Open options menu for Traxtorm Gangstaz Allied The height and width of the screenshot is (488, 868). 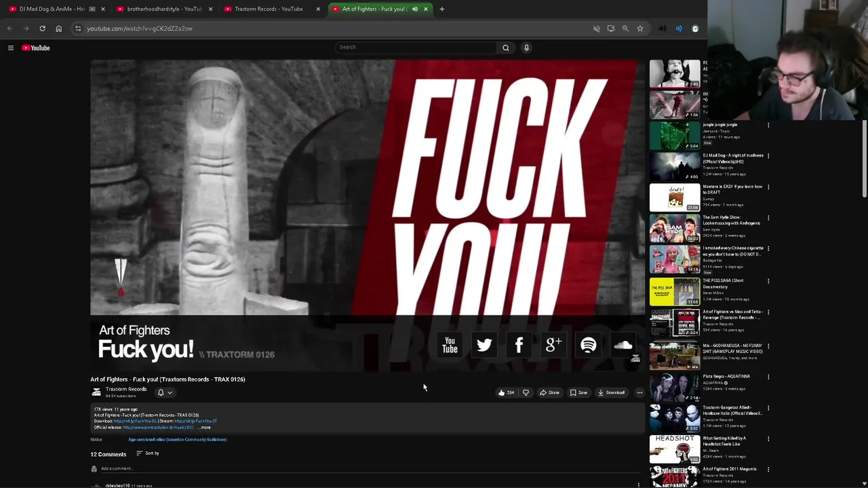768,408
